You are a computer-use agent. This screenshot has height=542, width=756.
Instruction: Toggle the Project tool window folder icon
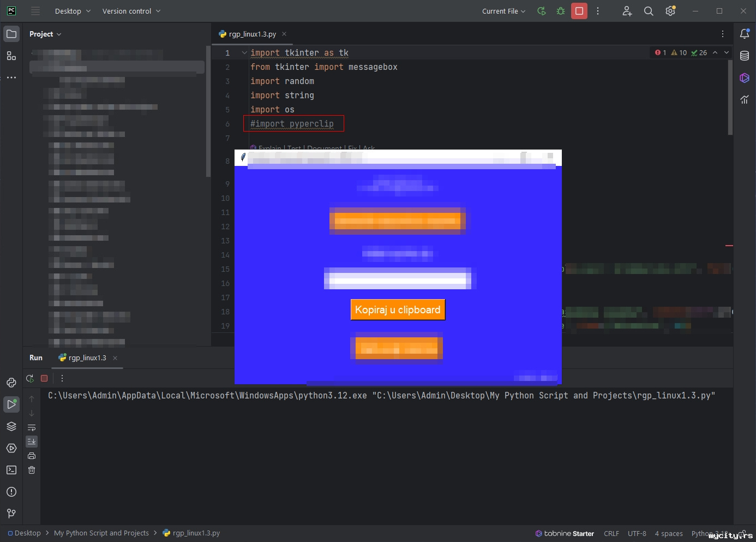pyautogui.click(x=11, y=34)
